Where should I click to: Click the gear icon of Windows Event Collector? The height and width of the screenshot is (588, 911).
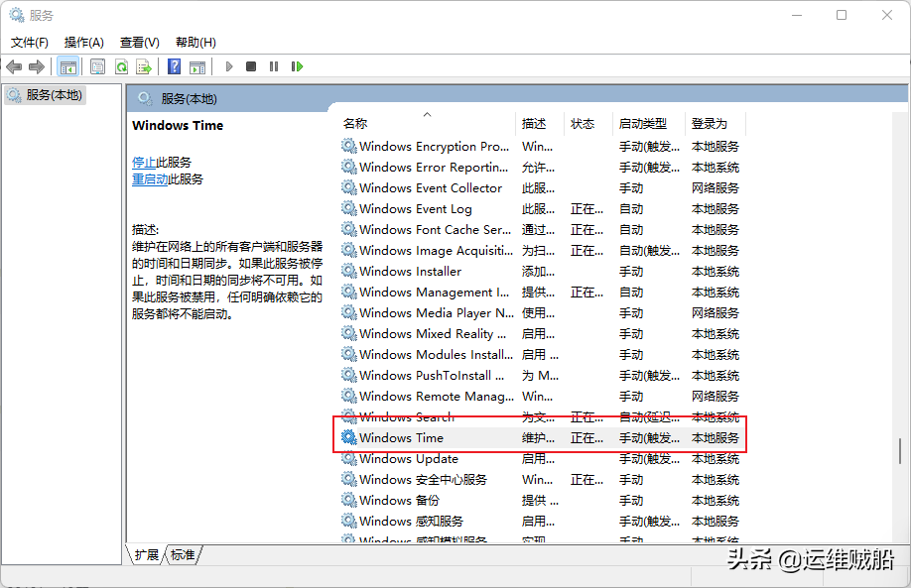click(348, 187)
